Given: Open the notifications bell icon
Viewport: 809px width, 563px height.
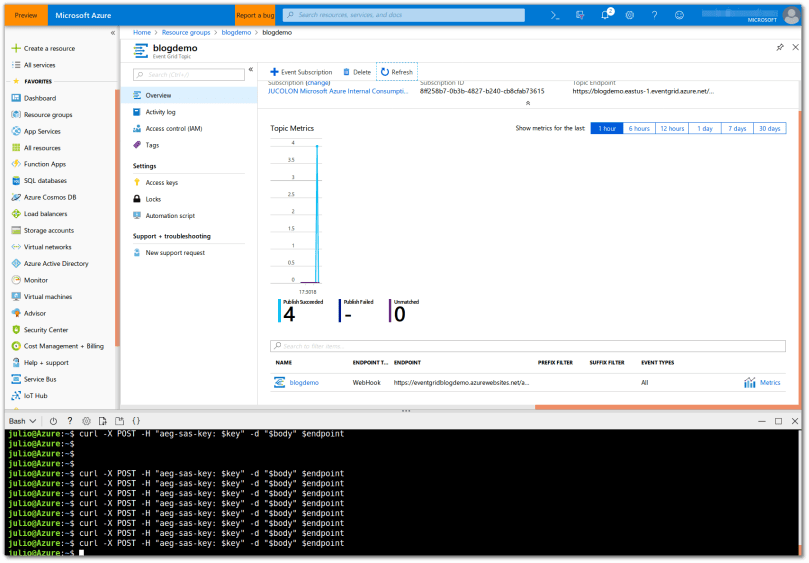Looking at the screenshot, I should (x=606, y=15).
